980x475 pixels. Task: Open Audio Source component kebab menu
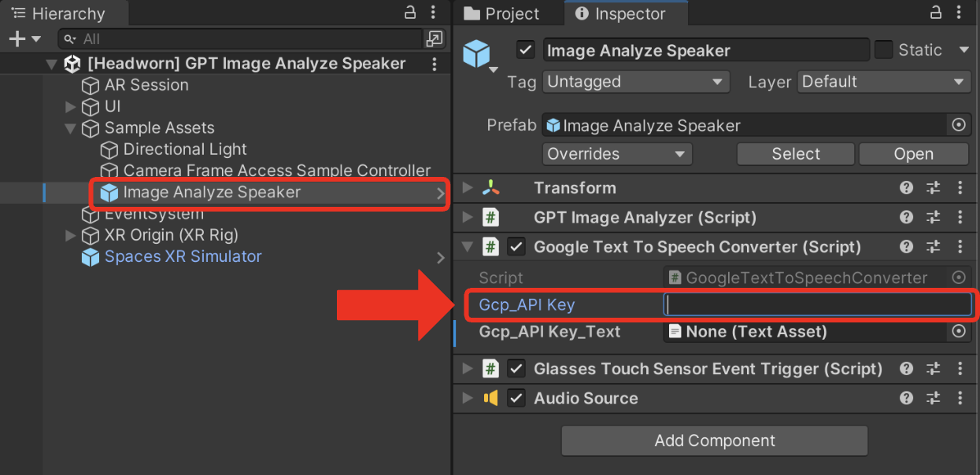[960, 399]
